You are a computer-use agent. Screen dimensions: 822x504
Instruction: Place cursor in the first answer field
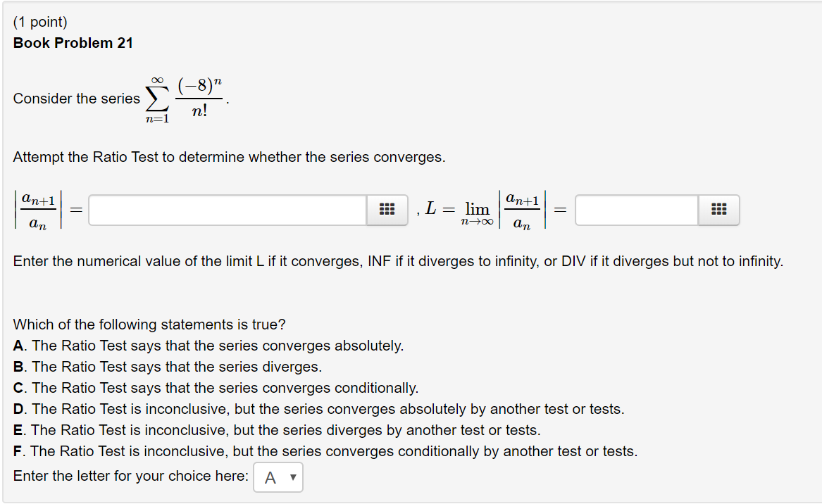(225, 209)
